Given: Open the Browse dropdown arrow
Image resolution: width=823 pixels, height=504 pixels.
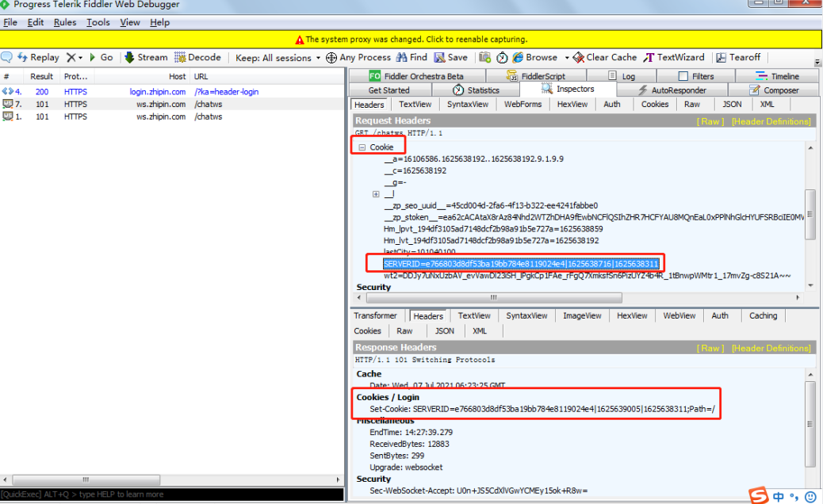Looking at the screenshot, I should point(567,58).
